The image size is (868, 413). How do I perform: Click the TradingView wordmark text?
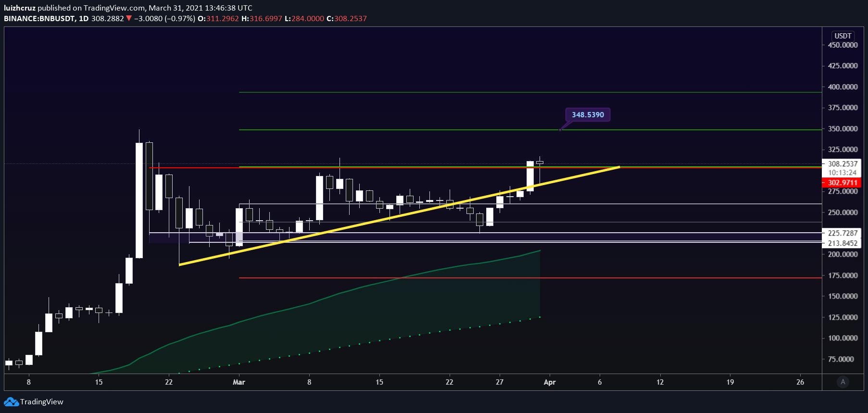pos(42,402)
